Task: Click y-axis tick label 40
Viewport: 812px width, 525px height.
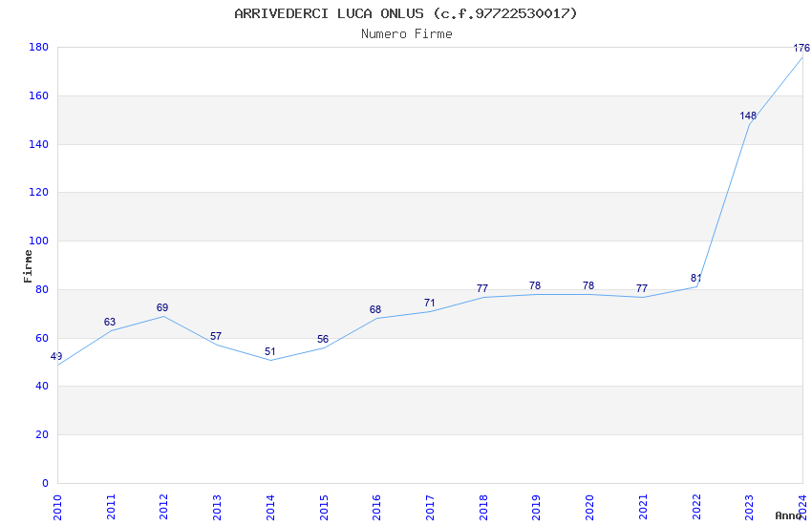Action: pos(42,387)
